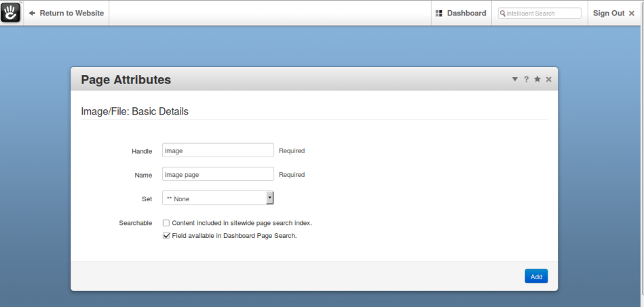Open the help question mark icon
This screenshot has width=644, height=307.
526,79
